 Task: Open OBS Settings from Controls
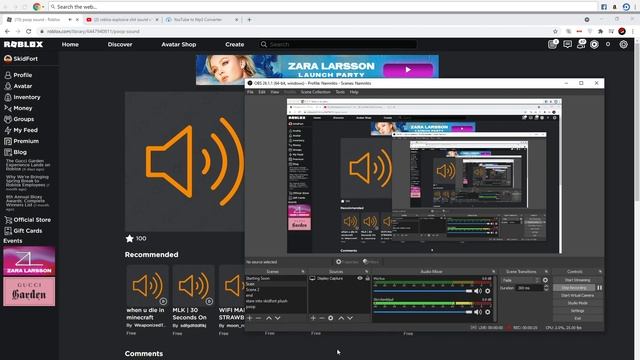pos(577,311)
